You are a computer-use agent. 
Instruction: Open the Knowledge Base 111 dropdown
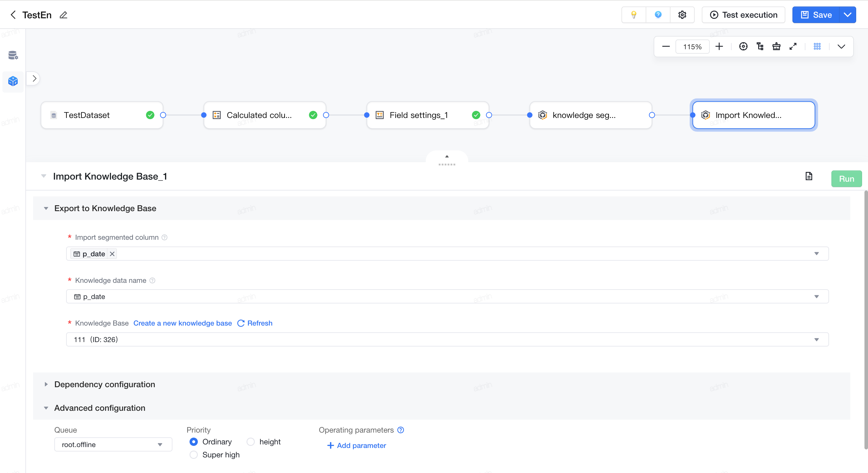[447, 339]
